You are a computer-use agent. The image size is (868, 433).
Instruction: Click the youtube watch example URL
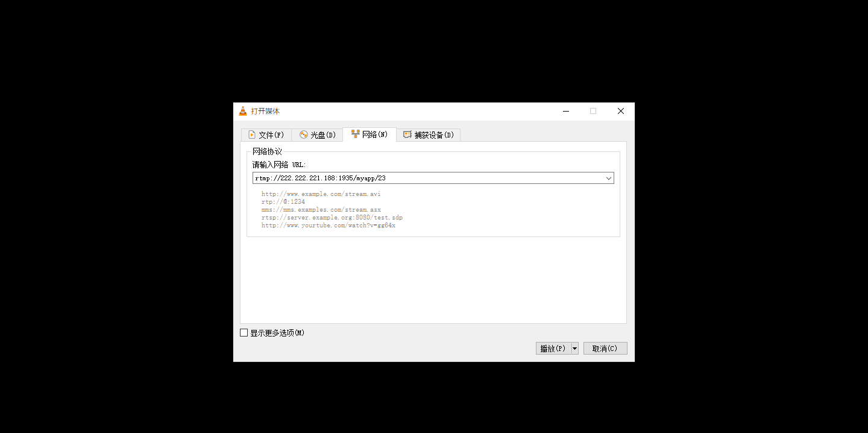pos(329,225)
